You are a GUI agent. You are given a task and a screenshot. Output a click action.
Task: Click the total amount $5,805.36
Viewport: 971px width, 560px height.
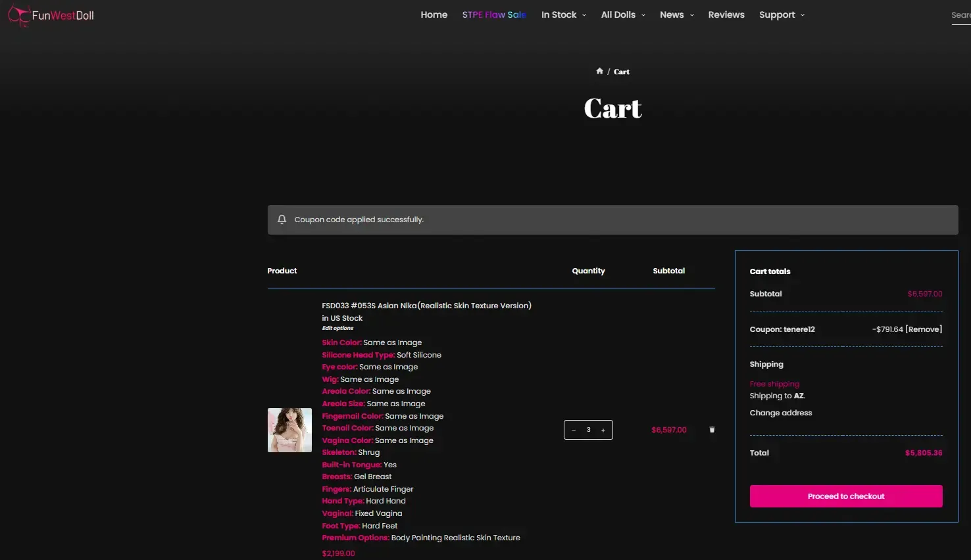pyautogui.click(x=924, y=453)
